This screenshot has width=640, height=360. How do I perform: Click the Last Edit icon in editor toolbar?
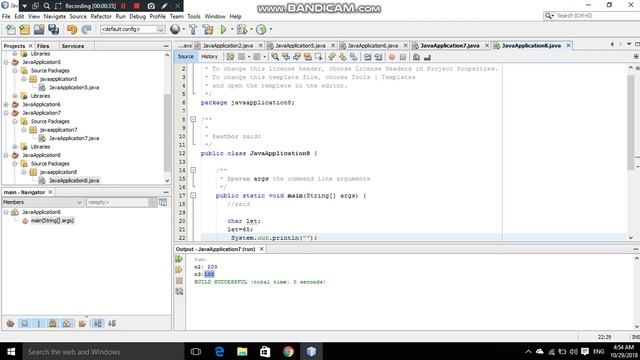point(231,57)
